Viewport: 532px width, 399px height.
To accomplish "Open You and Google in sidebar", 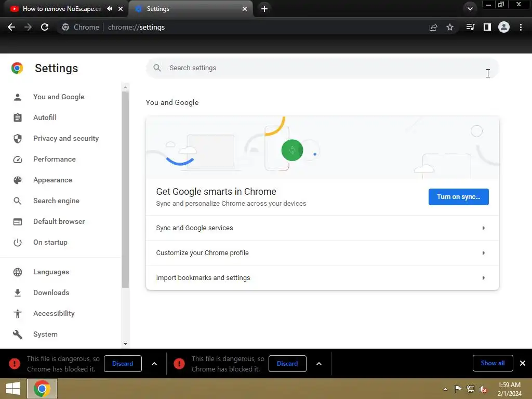I will click(59, 97).
